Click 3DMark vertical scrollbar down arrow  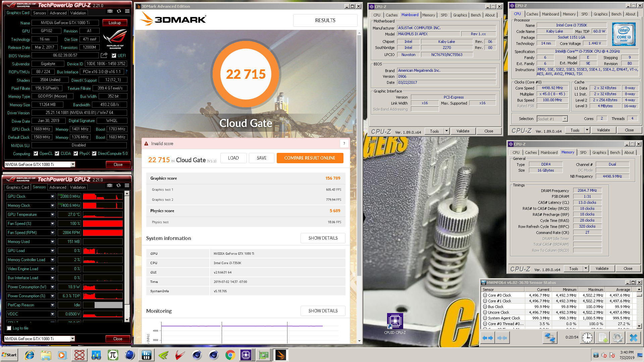(x=359, y=341)
